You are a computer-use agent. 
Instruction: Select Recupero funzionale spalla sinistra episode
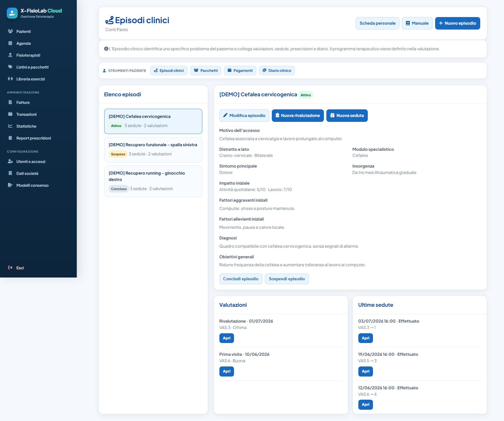(153, 150)
